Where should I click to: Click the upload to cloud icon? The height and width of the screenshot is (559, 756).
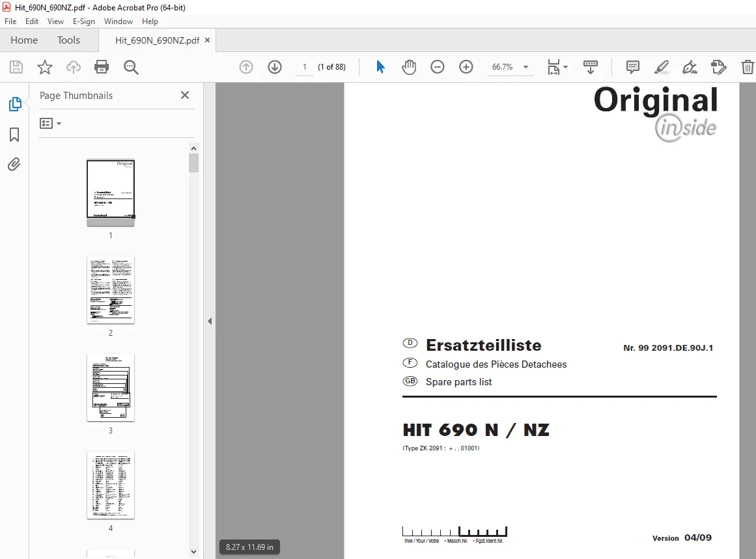pyautogui.click(x=74, y=67)
